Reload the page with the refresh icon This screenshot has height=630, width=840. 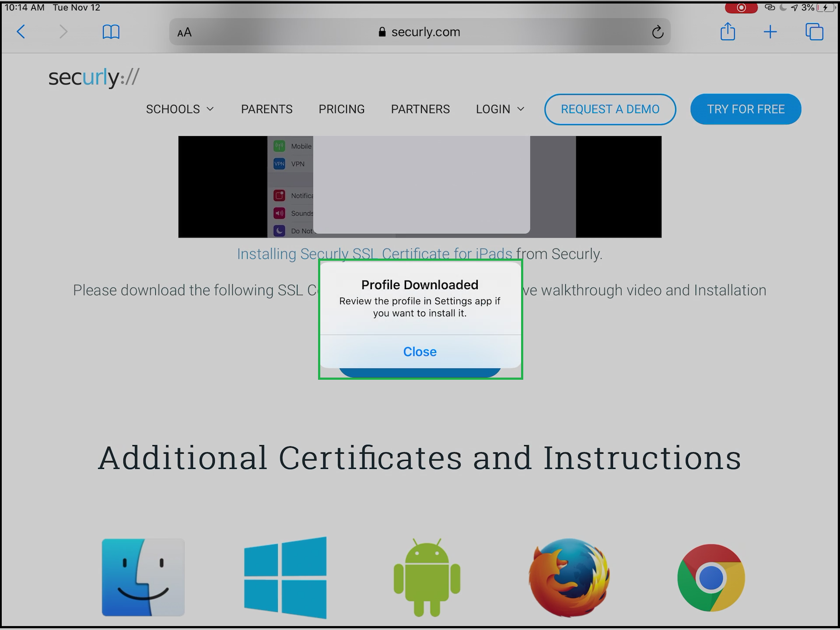(658, 31)
